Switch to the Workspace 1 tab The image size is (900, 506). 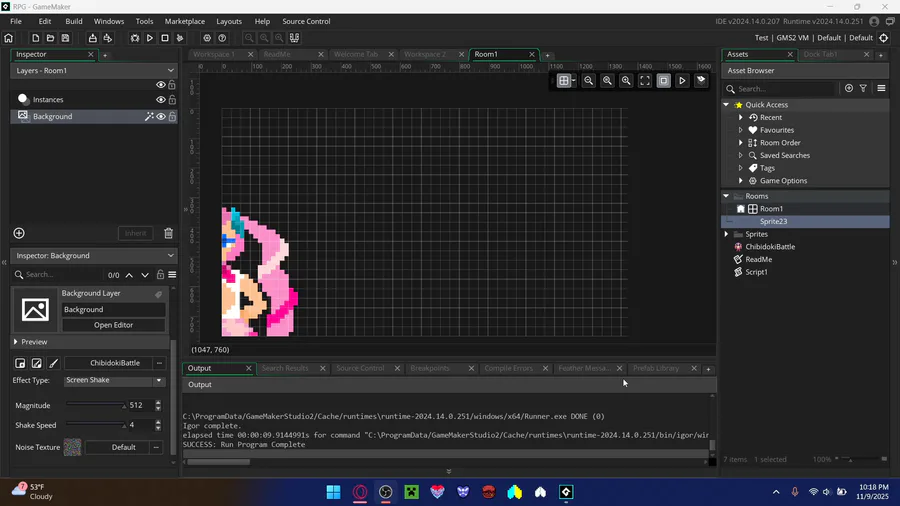click(214, 55)
